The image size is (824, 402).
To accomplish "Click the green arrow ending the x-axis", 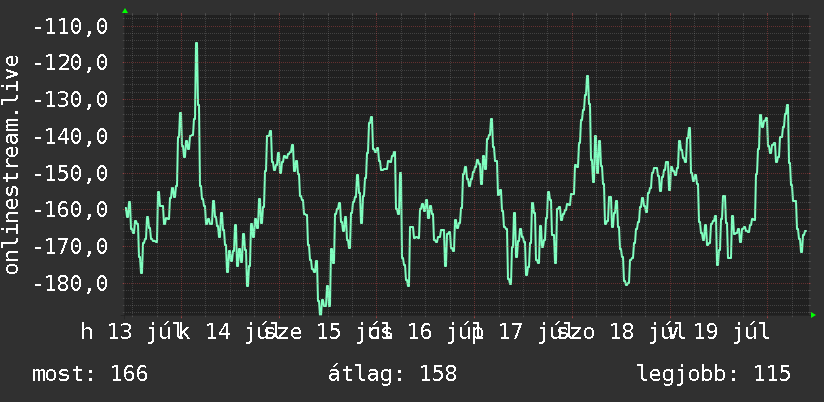I will [813, 315].
